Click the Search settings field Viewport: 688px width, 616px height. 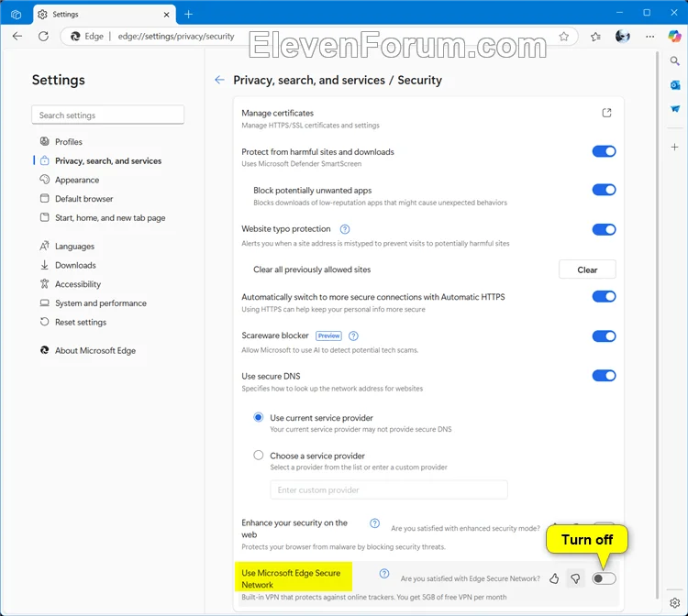[108, 115]
